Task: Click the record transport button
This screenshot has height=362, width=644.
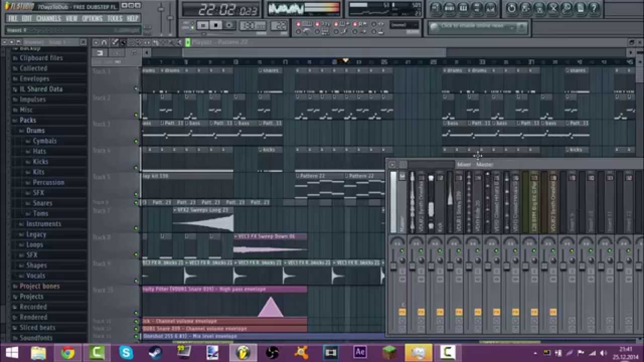Action: (229, 26)
